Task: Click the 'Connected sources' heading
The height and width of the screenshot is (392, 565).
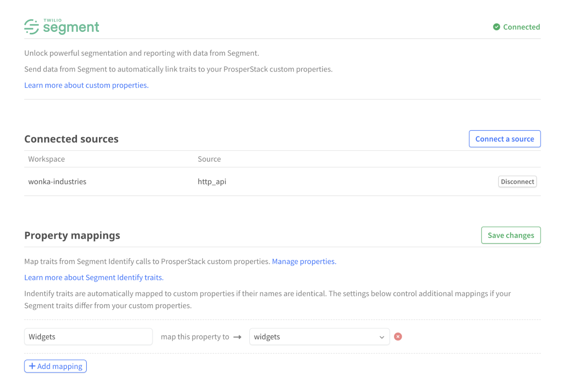Action: point(72,139)
